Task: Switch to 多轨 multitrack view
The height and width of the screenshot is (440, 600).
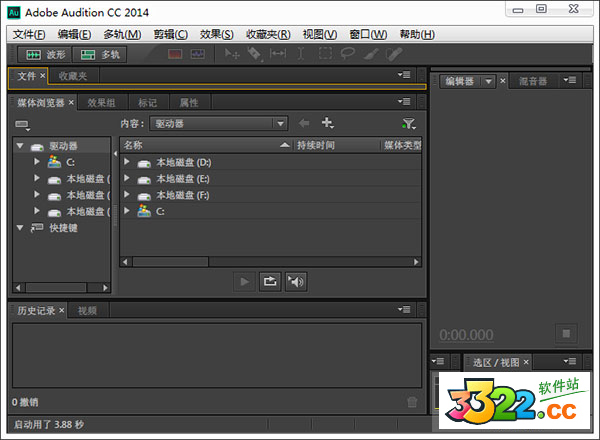Action: tap(99, 55)
